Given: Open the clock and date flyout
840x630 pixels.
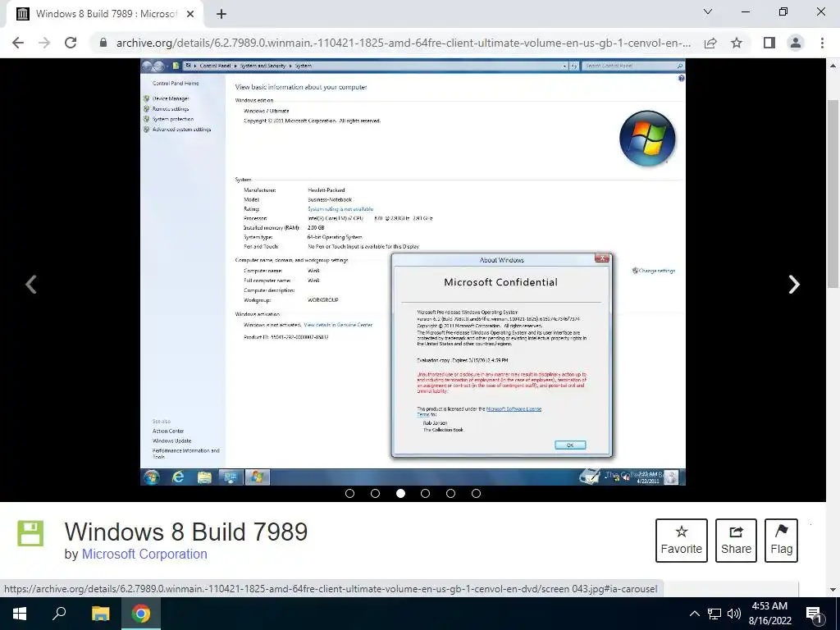Looking at the screenshot, I should point(769,614).
